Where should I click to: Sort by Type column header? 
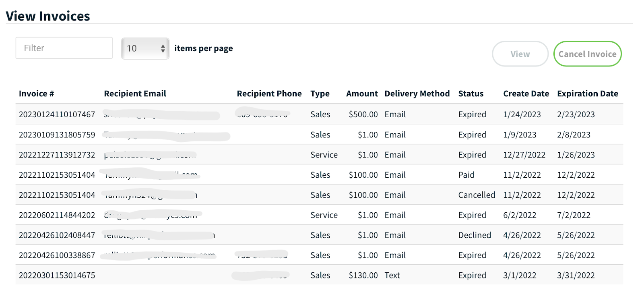(320, 93)
